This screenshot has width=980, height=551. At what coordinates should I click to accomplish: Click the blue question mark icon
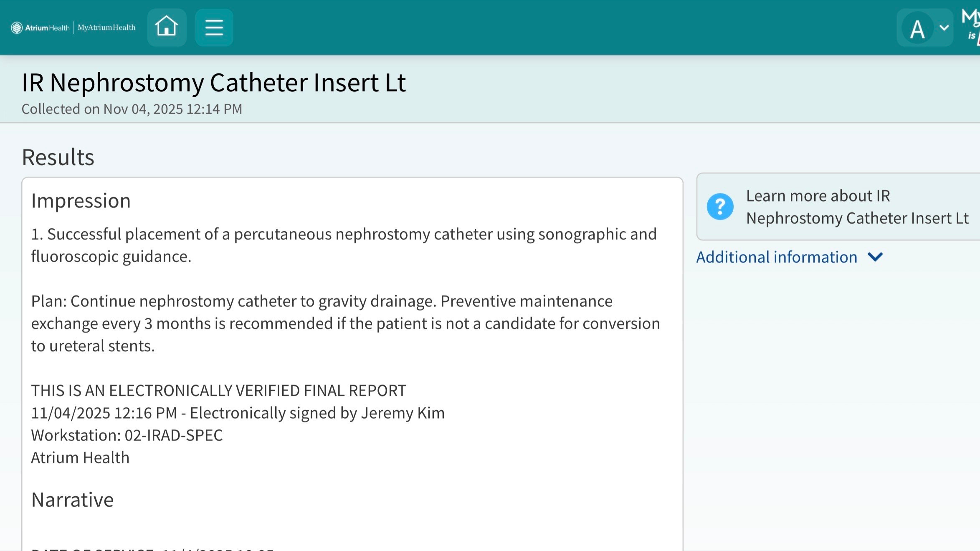pyautogui.click(x=720, y=207)
